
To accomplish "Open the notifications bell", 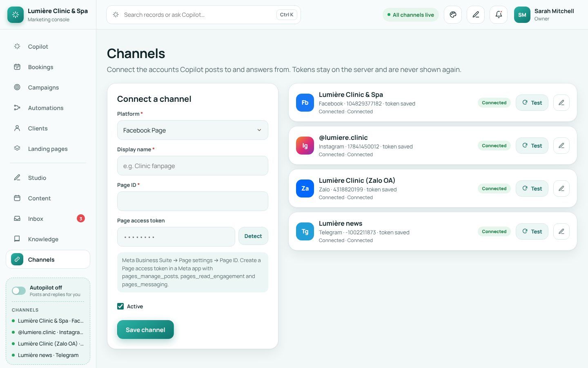I will [499, 15].
